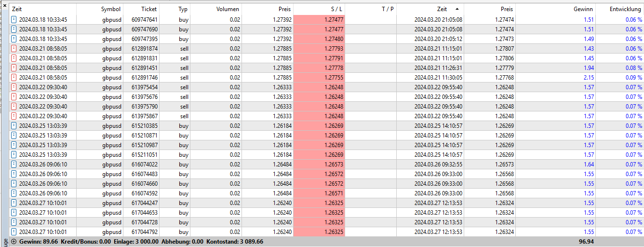Image resolution: width=644 pixels, height=247 pixels.
Task: Sort by the Ticket column header
Action: pyautogui.click(x=148, y=9)
